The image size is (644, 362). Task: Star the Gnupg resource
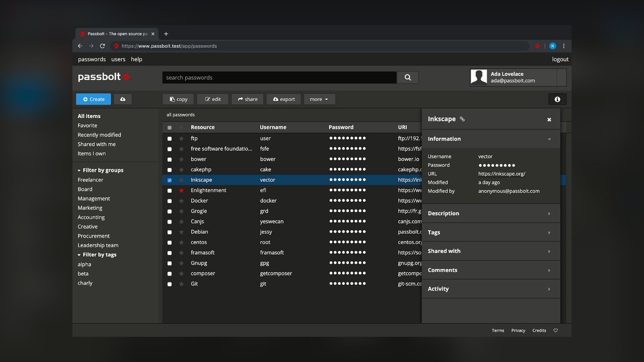(x=181, y=263)
